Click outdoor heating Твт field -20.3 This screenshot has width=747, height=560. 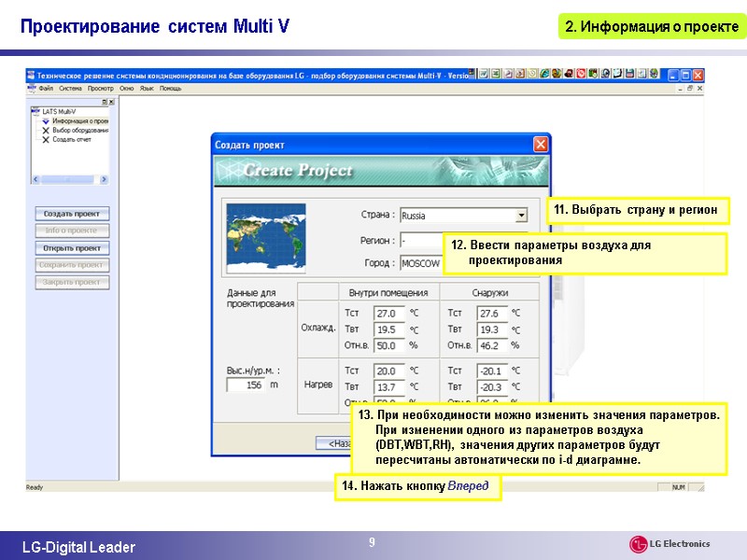point(492,387)
